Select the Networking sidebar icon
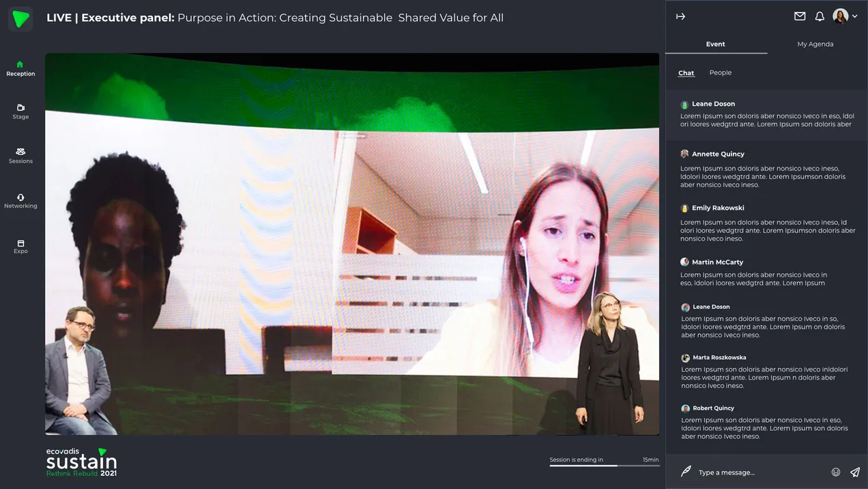The height and width of the screenshot is (489, 868). [x=20, y=201]
